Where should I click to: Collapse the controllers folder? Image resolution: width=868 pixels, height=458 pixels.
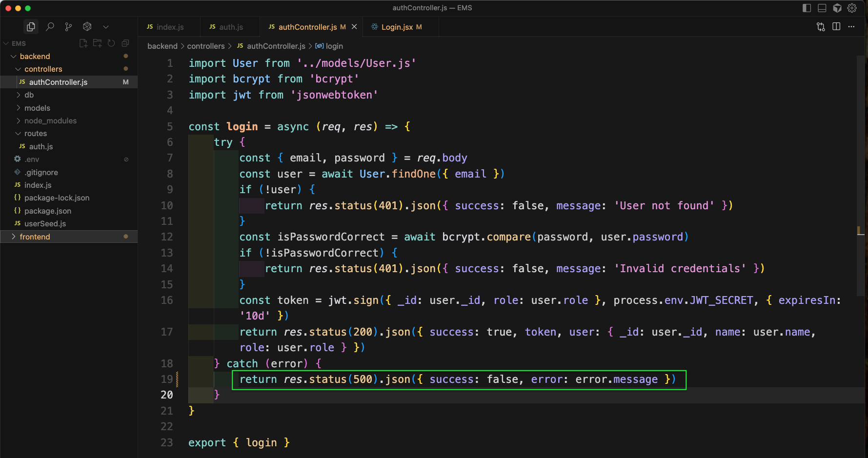(69, 69)
